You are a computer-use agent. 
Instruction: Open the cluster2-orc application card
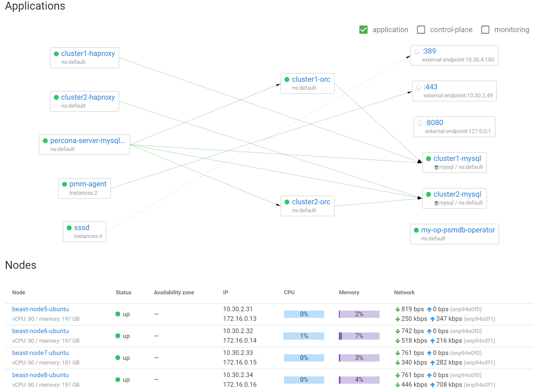click(x=311, y=202)
